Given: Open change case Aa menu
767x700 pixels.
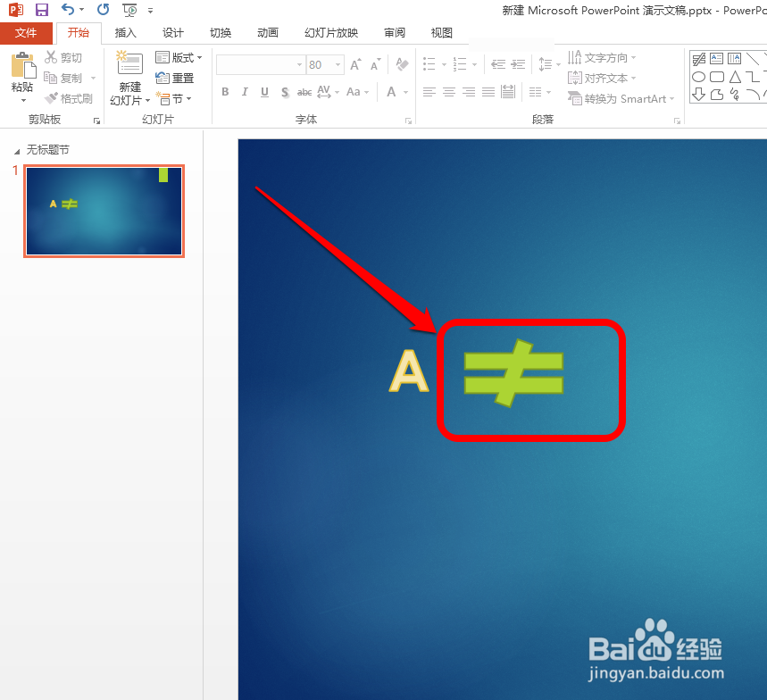Looking at the screenshot, I should [357, 91].
